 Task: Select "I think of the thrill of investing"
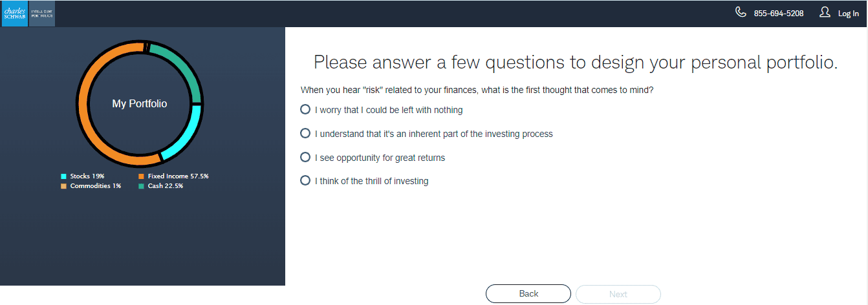[305, 182]
